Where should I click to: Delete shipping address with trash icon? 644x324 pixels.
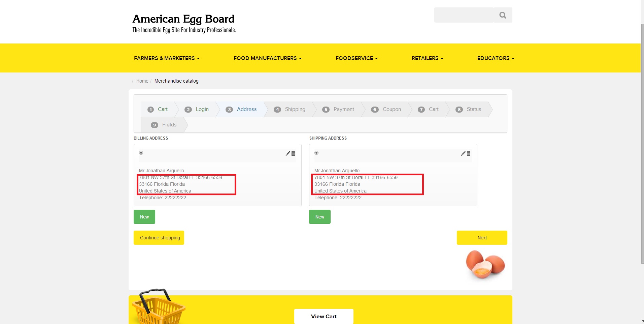pyautogui.click(x=469, y=153)
